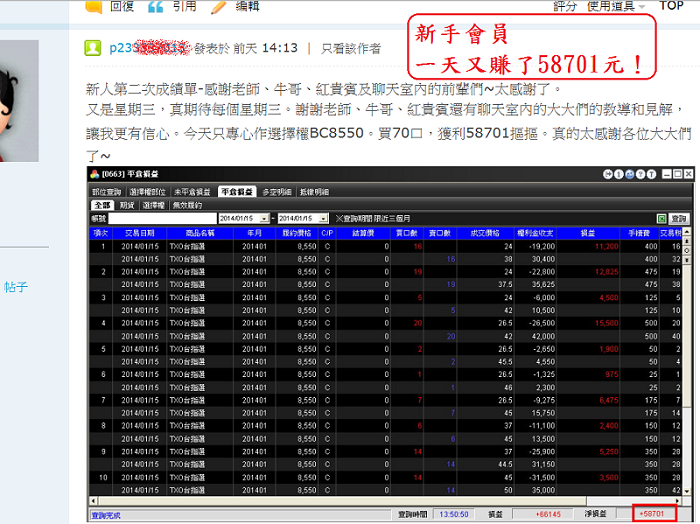Switch to the 選擇權部位 tab
The height and width of the screenshot is (524, 700).
coord(148,192)
